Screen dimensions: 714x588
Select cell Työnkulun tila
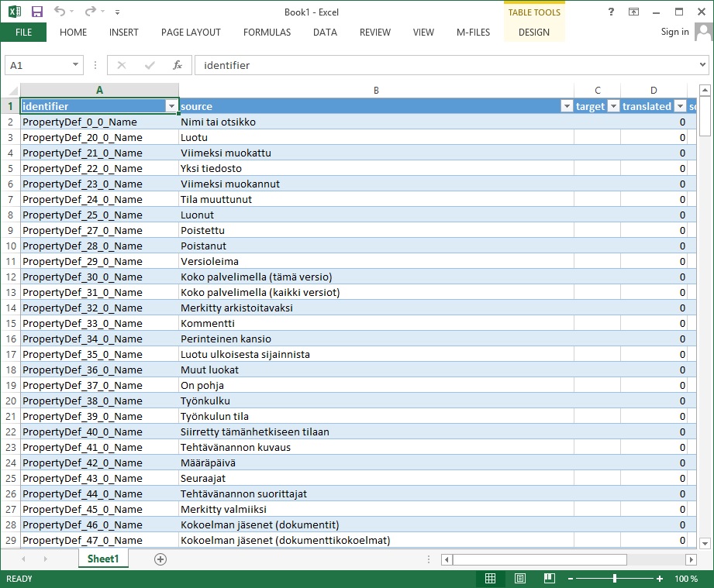click(376, 416)
